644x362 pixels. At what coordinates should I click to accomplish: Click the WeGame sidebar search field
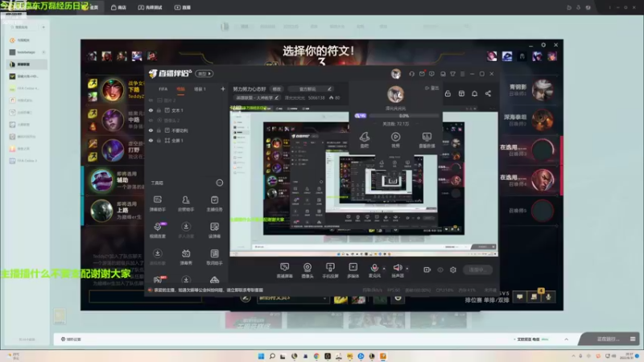point(24,27)
